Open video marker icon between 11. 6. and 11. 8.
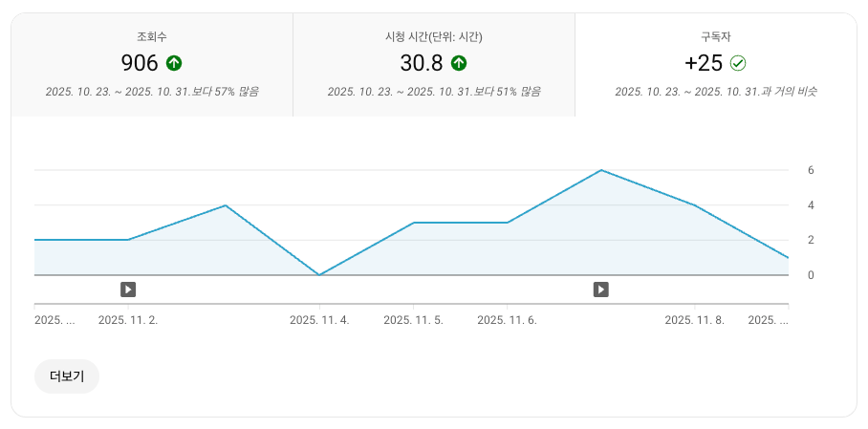Screen dimensions: 868x429 pos(600,289)
